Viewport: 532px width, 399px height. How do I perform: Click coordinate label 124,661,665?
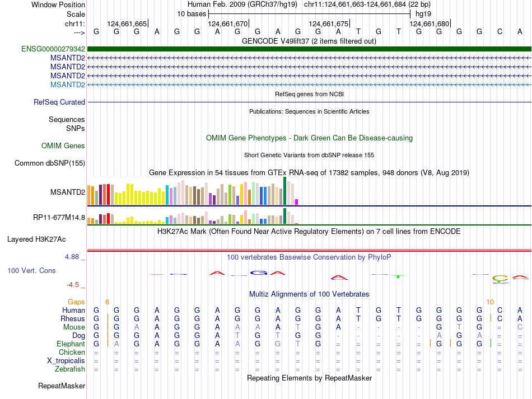coord(127,24)
